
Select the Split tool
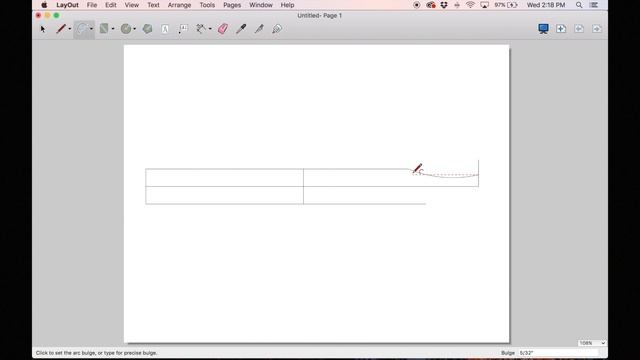[x=259, y=29]
